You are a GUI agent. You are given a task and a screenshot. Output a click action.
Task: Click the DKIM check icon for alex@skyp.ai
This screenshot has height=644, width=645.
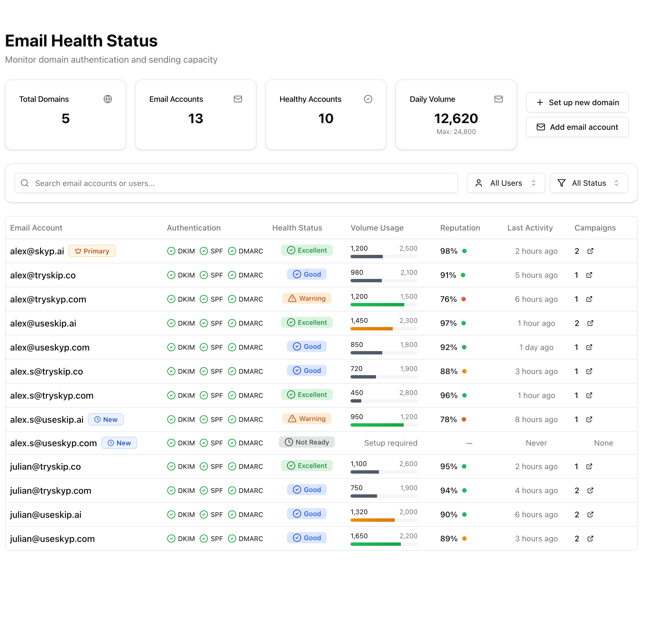click(x=171, y=251)
